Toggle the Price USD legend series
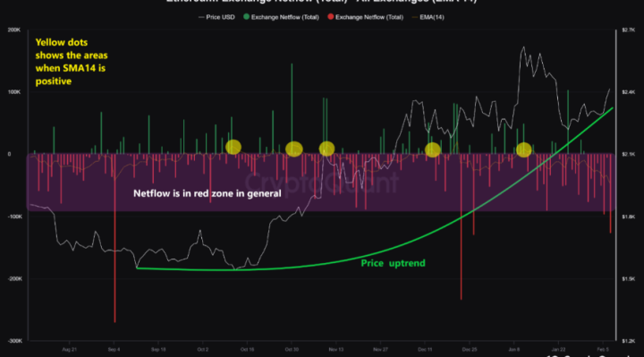Viewport: 644px width, 357px height. click(x=216, y=17)
